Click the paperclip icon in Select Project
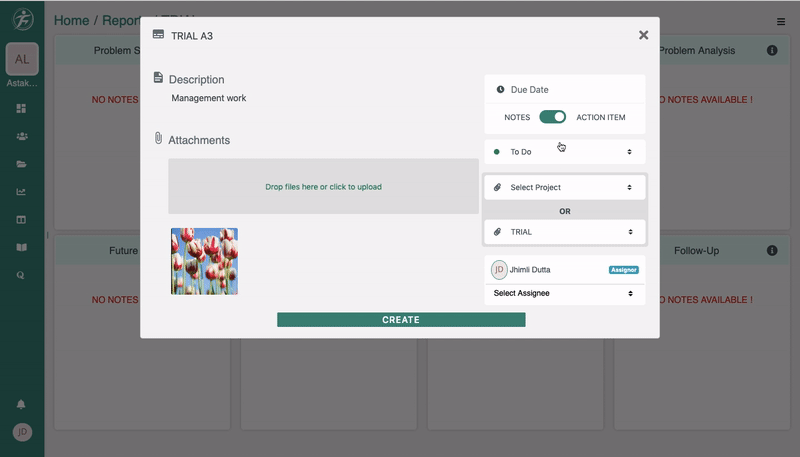Image resolution: width=800 pixels, height=457 pixels. pos(497,187)
